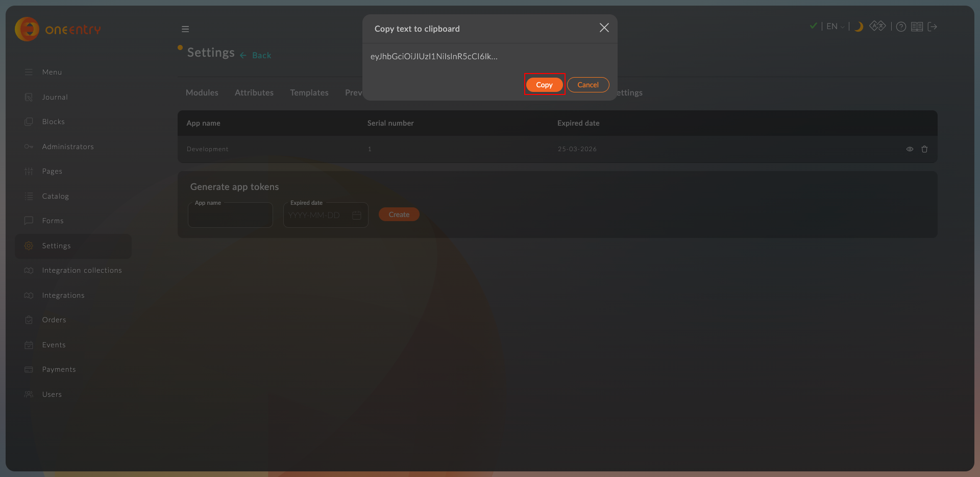Viewport: 980px width, 477px height.
Task: Click the Journal icon in sidebar
Action: click(29, 97)
